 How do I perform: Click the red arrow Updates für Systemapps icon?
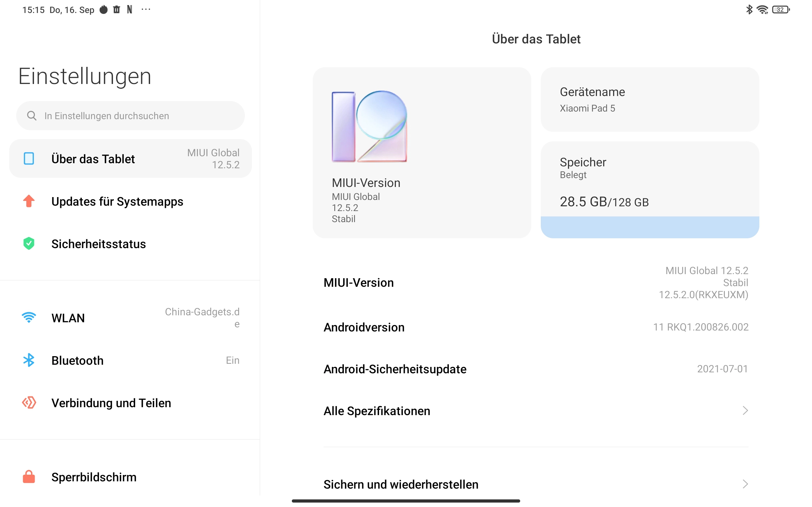pos(29,201)
